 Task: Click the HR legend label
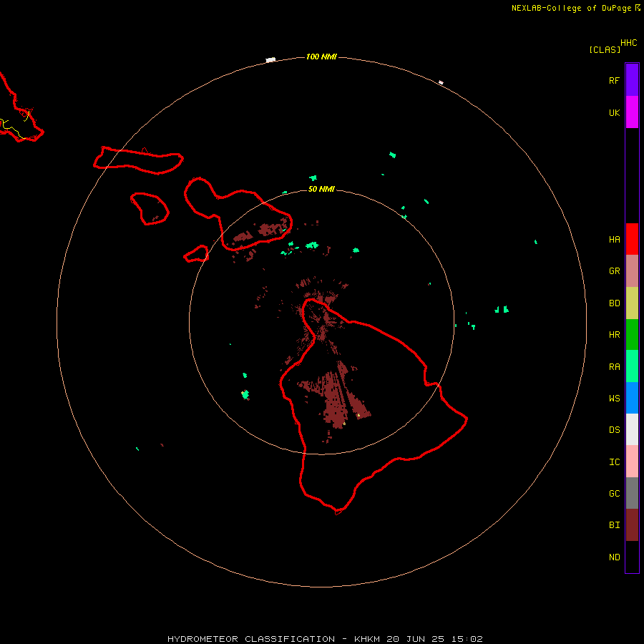point(614,335)
